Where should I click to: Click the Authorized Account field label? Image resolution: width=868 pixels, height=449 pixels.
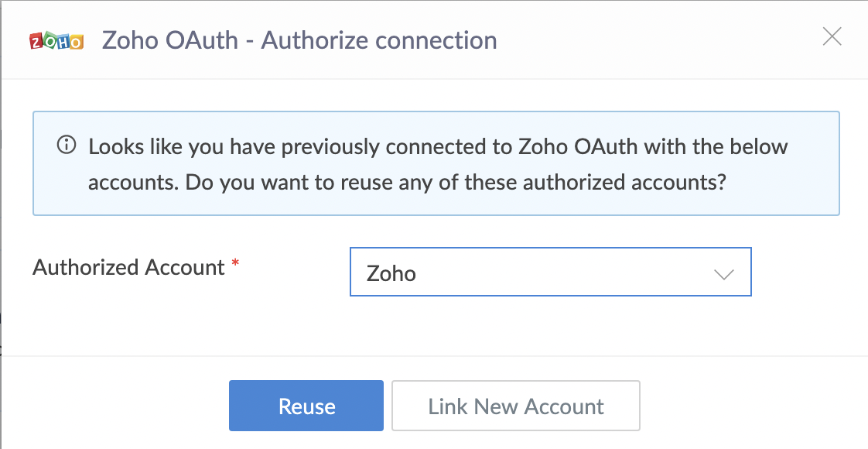click(x=128, y=267)
